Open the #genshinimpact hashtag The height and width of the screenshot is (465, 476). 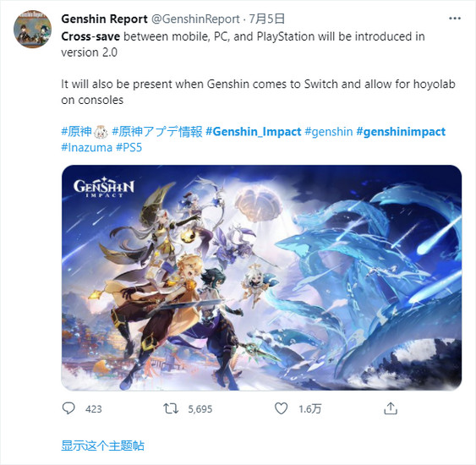[401, 132]
